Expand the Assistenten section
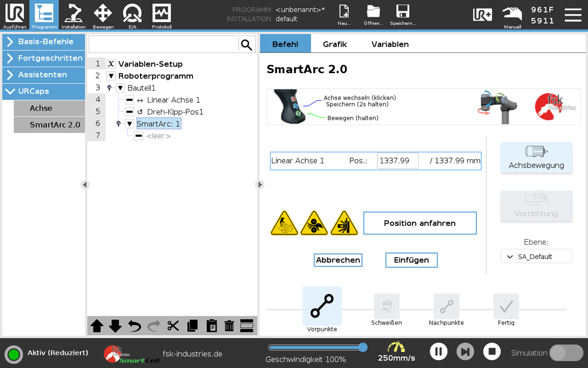This screenshot has height=368, width=588. tap(44, 75)
